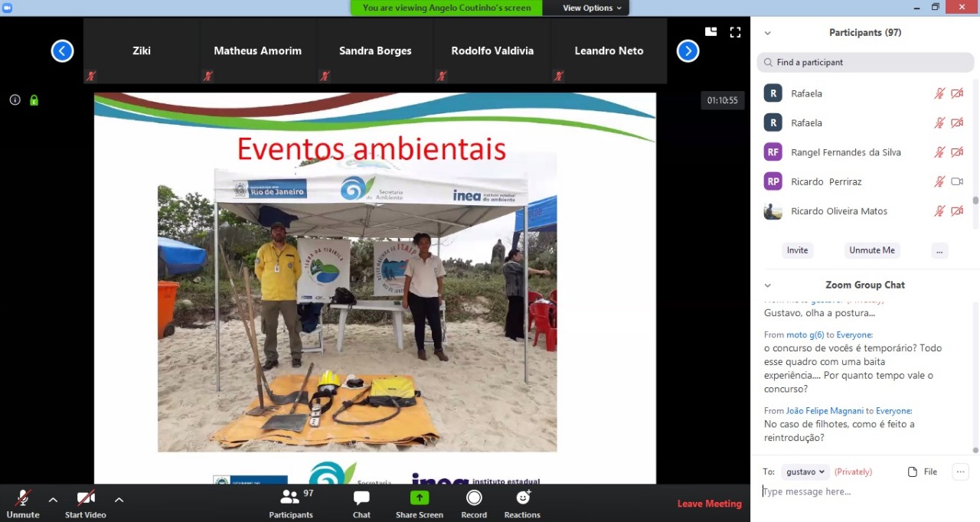This screenshot has height=522, width=980.
Task: Click Leave Meeting
Action: 709,504
